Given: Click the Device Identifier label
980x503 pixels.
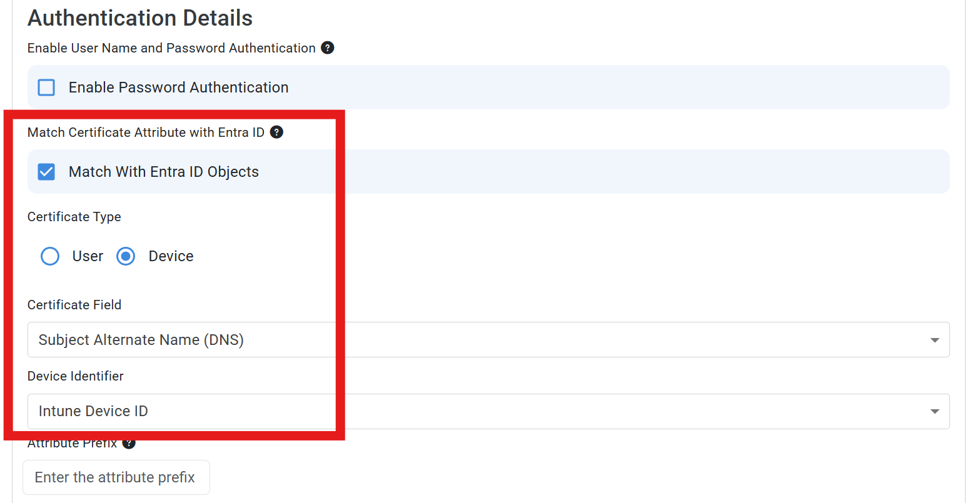Looking at the screenshot, I should pos(75,376).
